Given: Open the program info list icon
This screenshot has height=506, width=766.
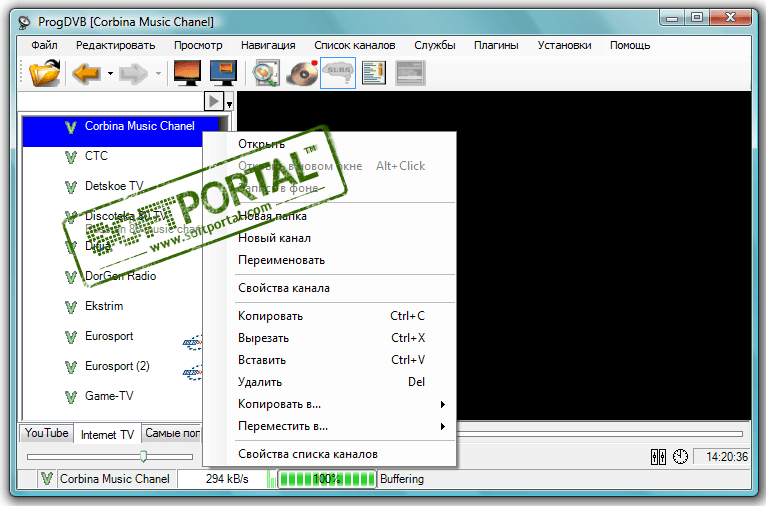Looking at the screenshot, I should point(374,73).
